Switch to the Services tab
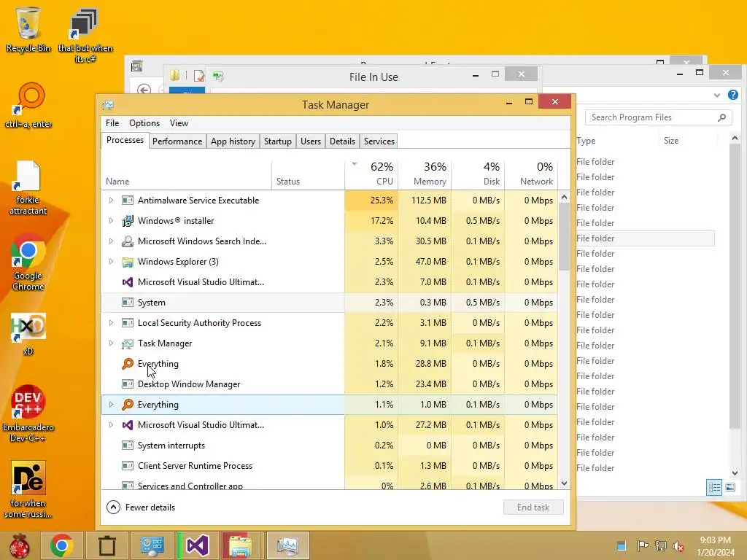This screenshot has width=747, height=560. (379, 141)
